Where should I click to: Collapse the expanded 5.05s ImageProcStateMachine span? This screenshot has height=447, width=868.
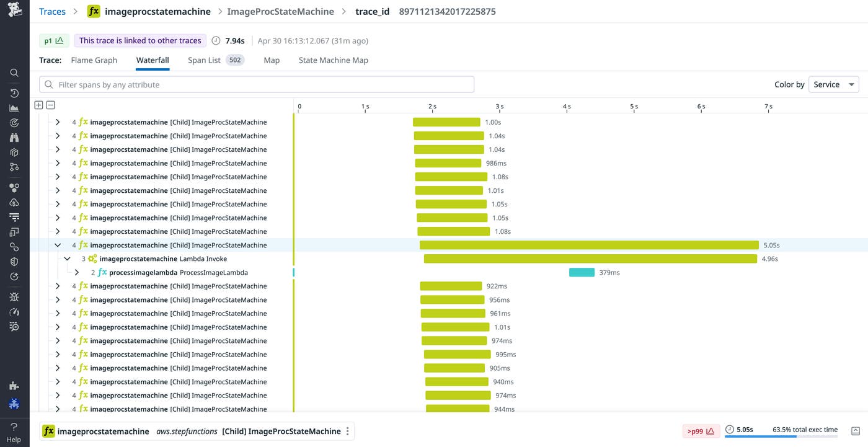[58, 245]
